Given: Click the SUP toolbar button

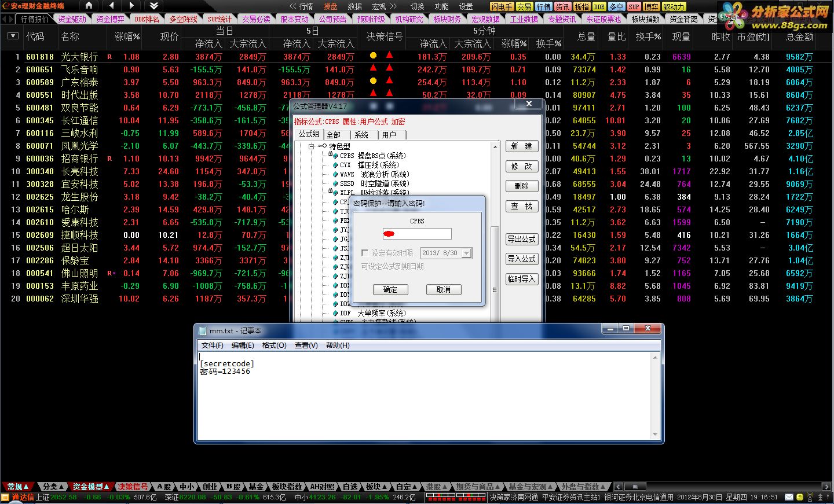Looking at the screenshot, I should point(634,6).
